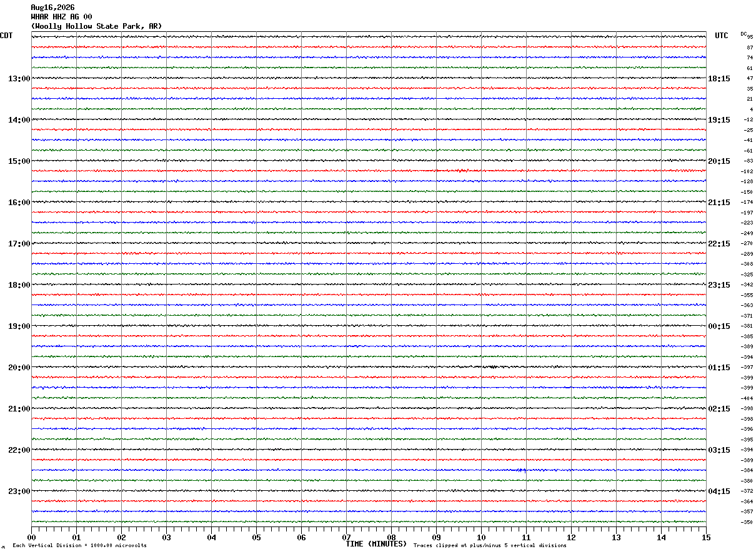756x554 pixels.
Task: Click the 18:15 UTC time label
Action: (719, 79)
